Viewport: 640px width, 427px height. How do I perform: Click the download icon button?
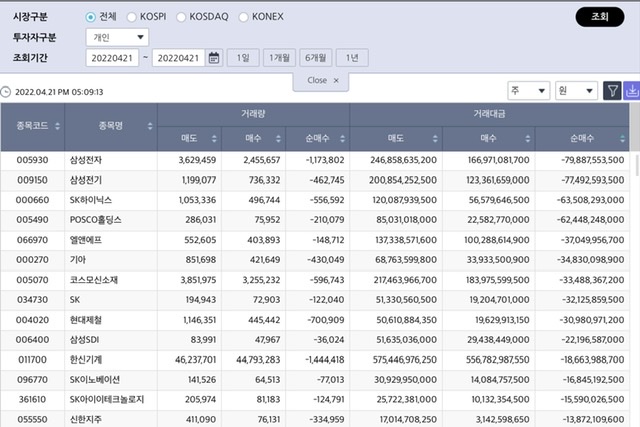(x=631, y=91)
